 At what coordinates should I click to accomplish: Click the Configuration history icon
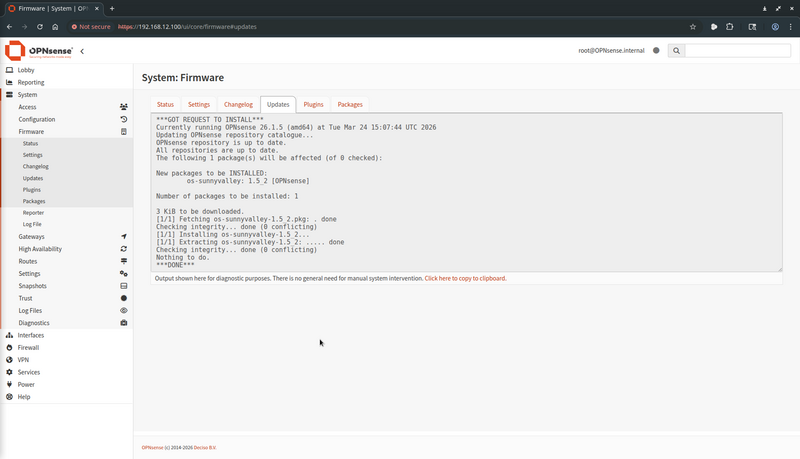(123, 119)
